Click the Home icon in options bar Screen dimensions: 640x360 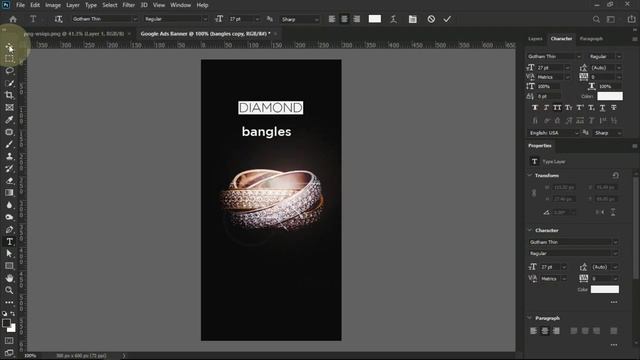[13, 19]
